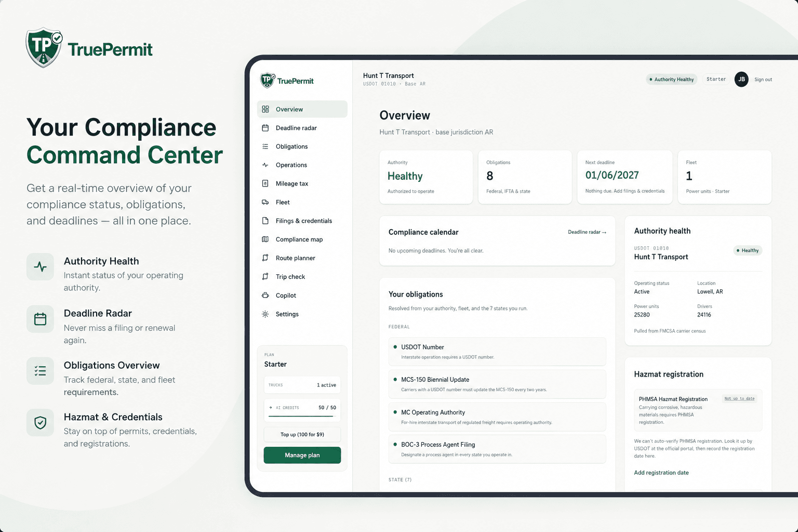
Task: Click the Copilot icon in sidebar
Action: point(265,295)
